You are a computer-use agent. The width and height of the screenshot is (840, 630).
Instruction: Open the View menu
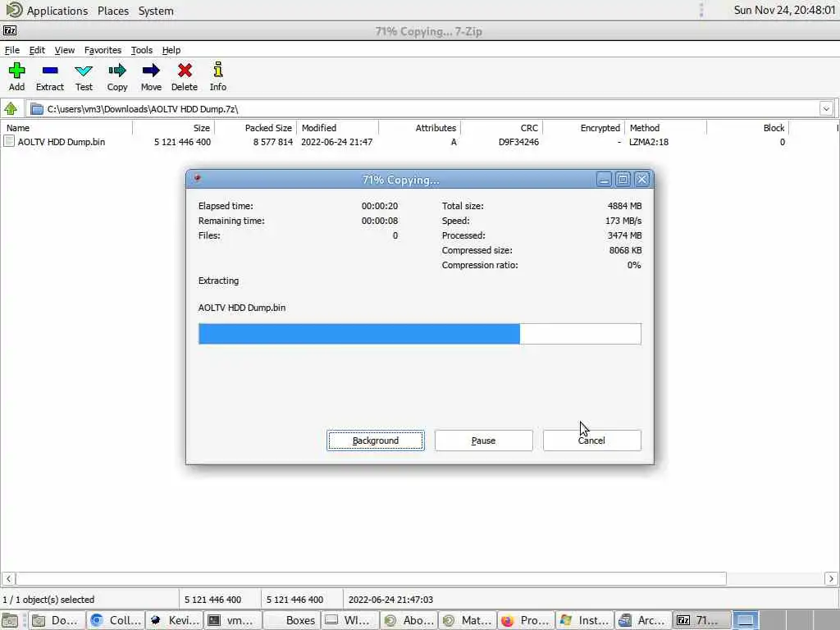pyautogui.click(x=64, y=50)
